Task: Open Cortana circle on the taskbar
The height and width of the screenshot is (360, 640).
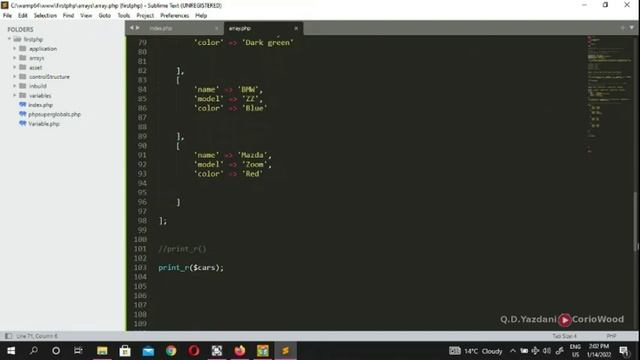Action: 56,351
